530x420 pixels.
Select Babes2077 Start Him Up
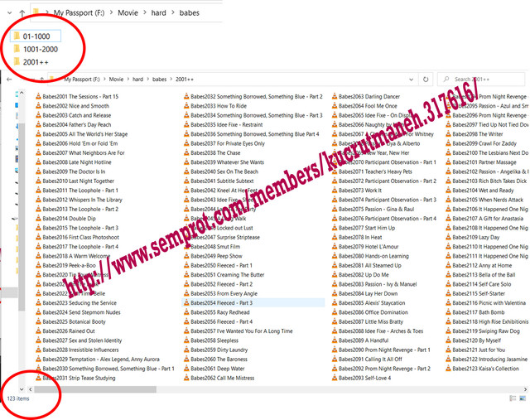tap(364, 228)
